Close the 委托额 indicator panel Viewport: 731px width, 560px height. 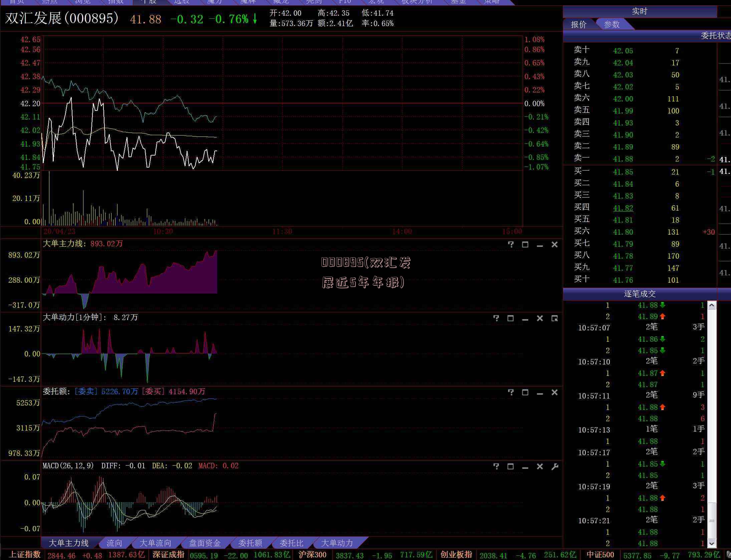pos(554,392)
